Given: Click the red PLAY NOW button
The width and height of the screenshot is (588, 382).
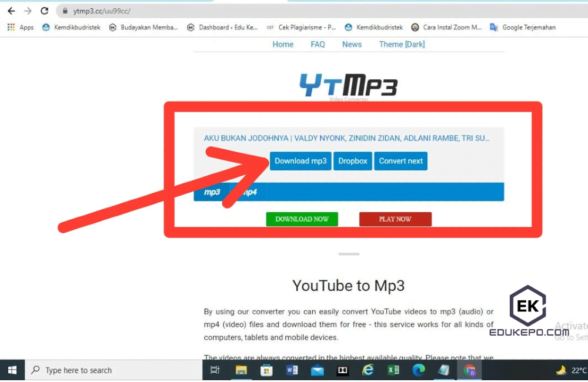Looking at the screenshot, I should (395, 219).
